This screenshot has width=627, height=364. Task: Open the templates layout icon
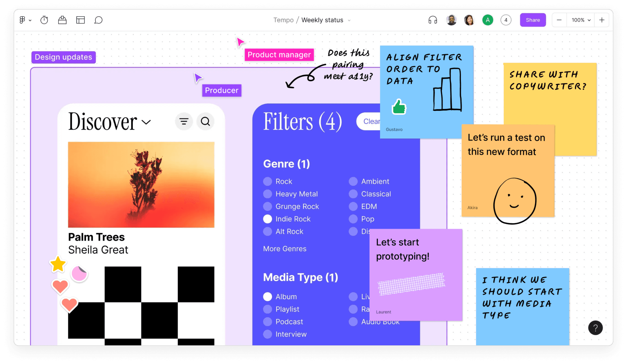click(x=80, y=20)
